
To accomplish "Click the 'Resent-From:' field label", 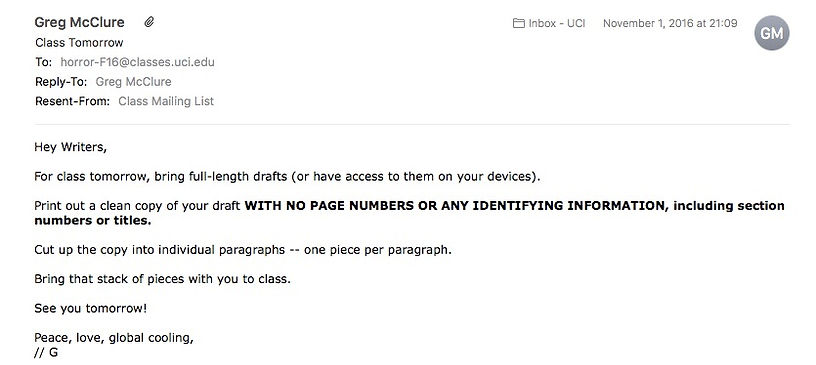I will tap(72, 101).
